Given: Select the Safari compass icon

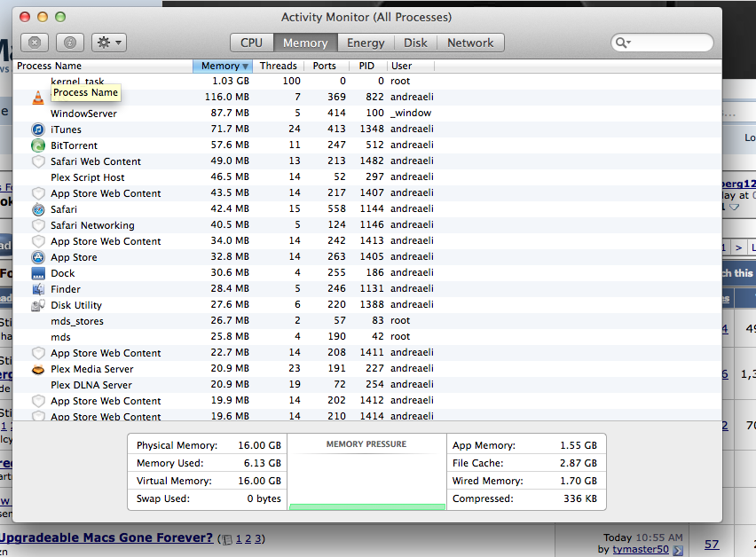Looking at the screenshot, I should pos(38,209).
